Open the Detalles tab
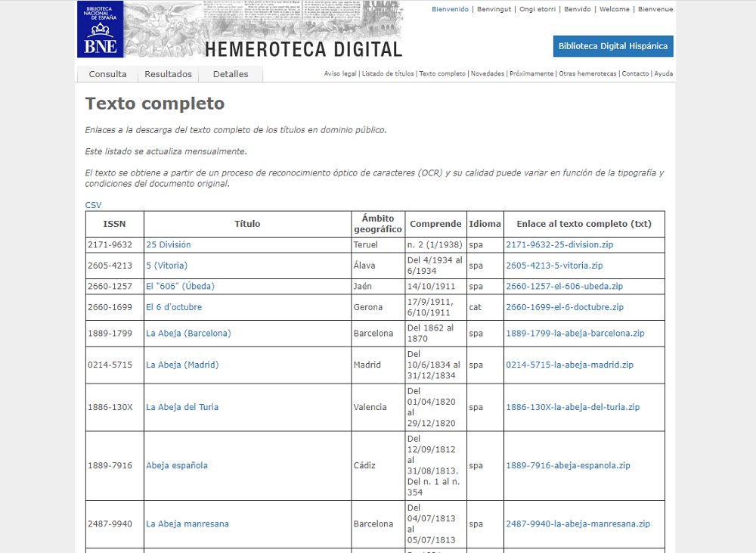The width and height of the screenshot is (756, 553). (x=231, y=74)
